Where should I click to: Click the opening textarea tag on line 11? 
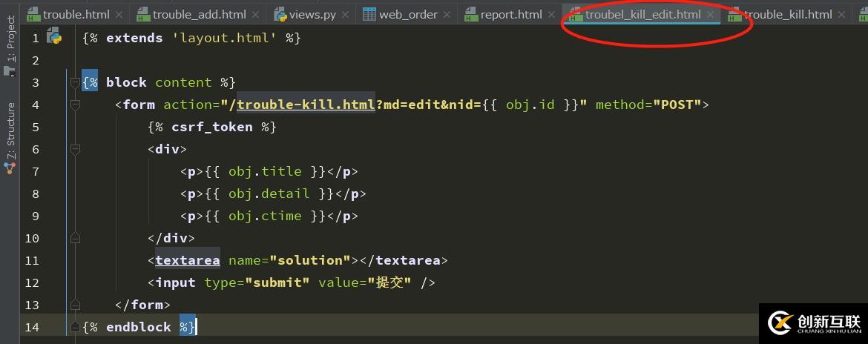tap(188, 260)
